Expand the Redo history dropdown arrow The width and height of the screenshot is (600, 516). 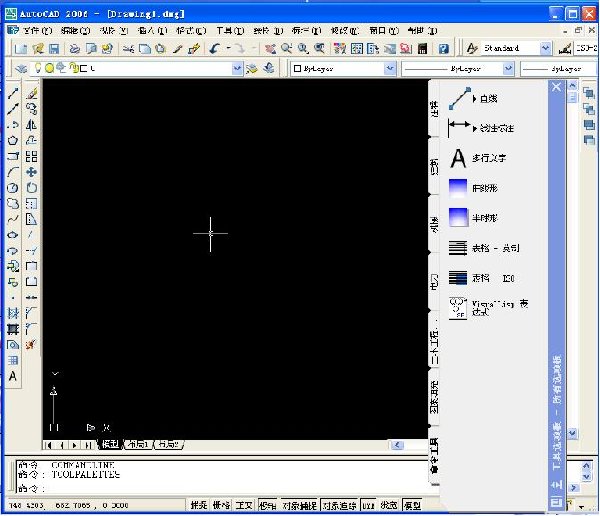(x=253, y=48)
